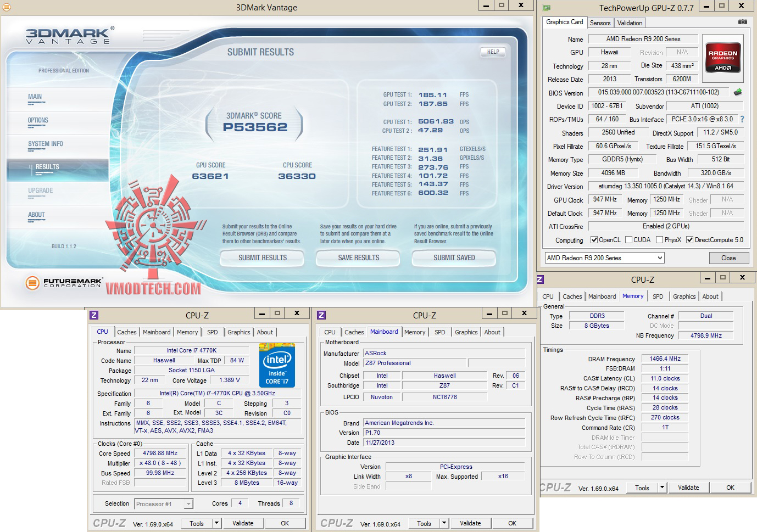
Task: Click the SUBMIT SAVED button
Action: (x=454, y=257)
